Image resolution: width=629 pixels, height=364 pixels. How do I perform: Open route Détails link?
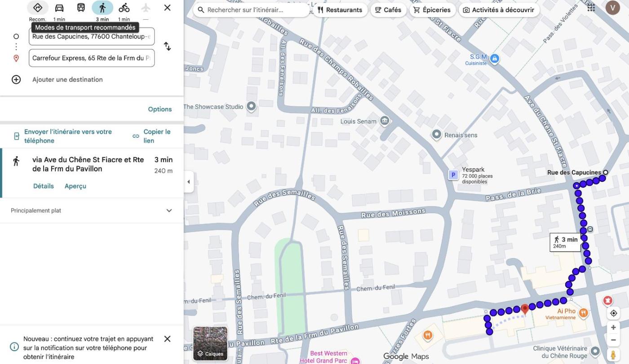44,186
